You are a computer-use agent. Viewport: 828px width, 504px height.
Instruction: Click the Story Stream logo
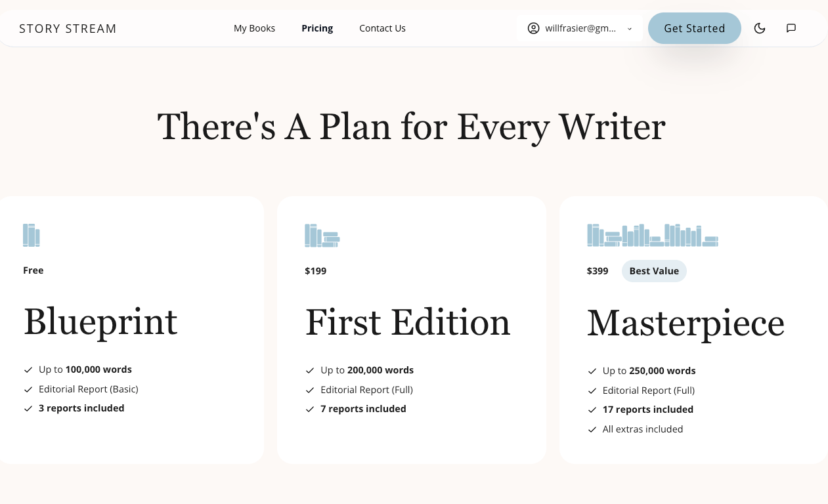68,28
